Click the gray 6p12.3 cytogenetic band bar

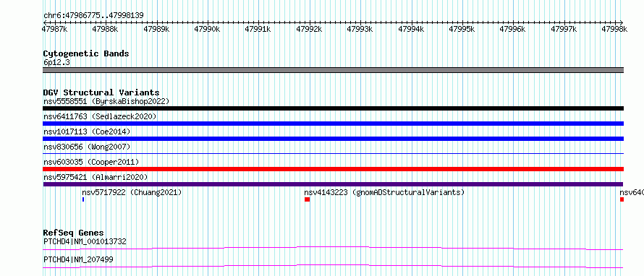pyautogui.click(x=333, y=70)
